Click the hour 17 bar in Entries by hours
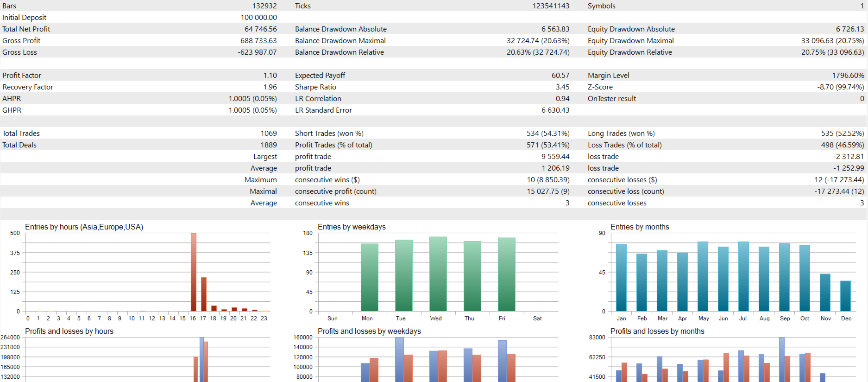This screenshot has width=868, height=382. pos(204,294)
